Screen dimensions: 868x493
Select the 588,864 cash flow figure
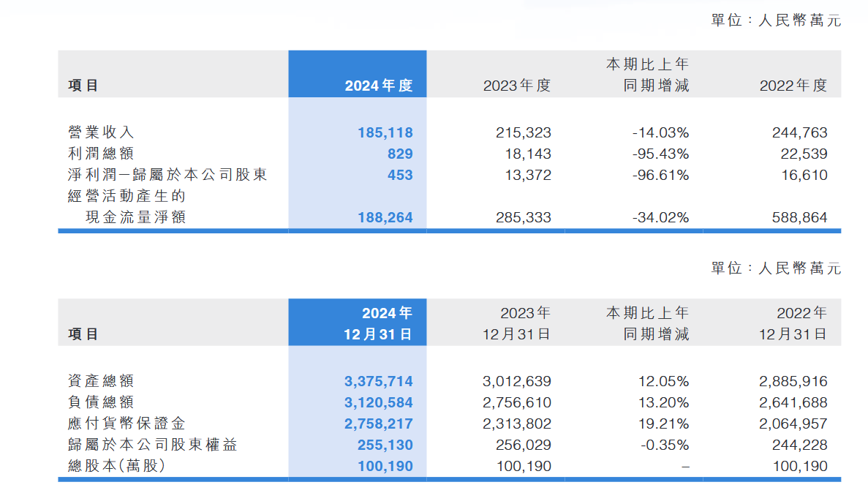tap(799, 217)
